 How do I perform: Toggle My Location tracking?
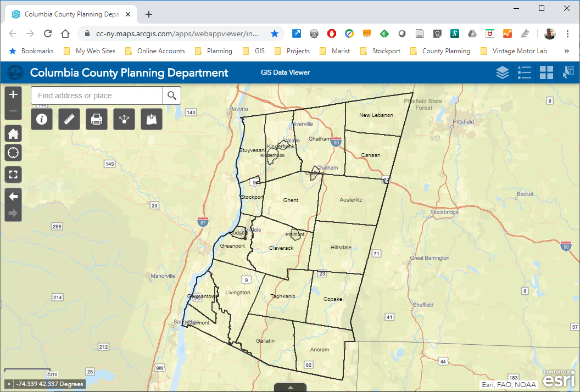13,153
